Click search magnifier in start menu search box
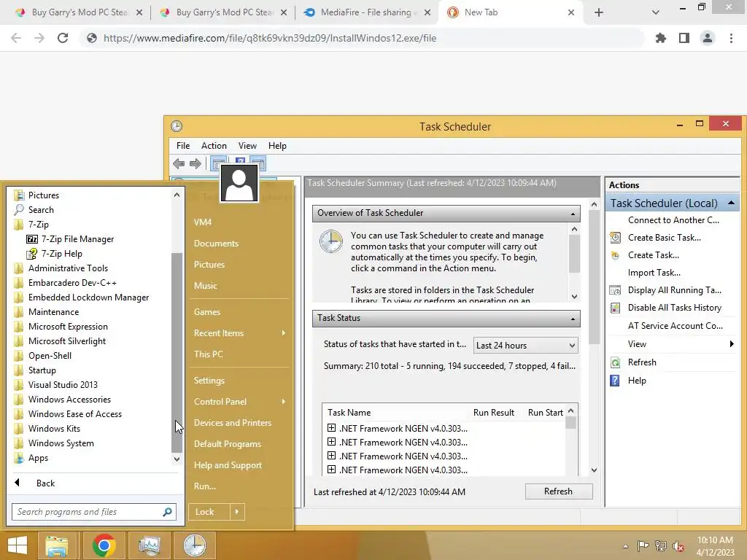This screenshot has width=747, height=560. coord(167,513)
